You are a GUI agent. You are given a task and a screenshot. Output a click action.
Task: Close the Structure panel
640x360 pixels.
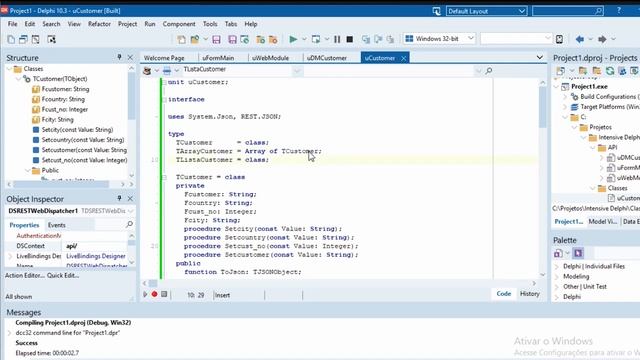tap(130, 58)
